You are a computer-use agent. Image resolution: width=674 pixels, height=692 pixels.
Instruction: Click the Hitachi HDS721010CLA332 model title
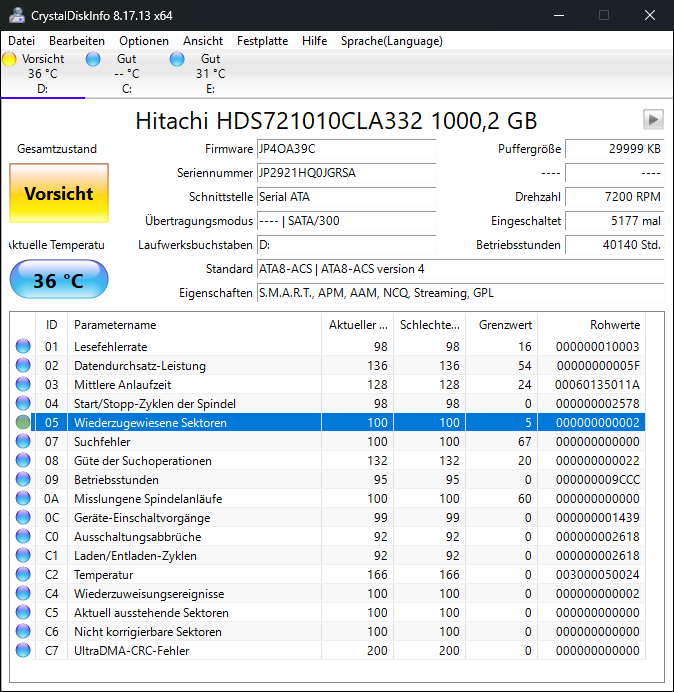coord(336,120)
